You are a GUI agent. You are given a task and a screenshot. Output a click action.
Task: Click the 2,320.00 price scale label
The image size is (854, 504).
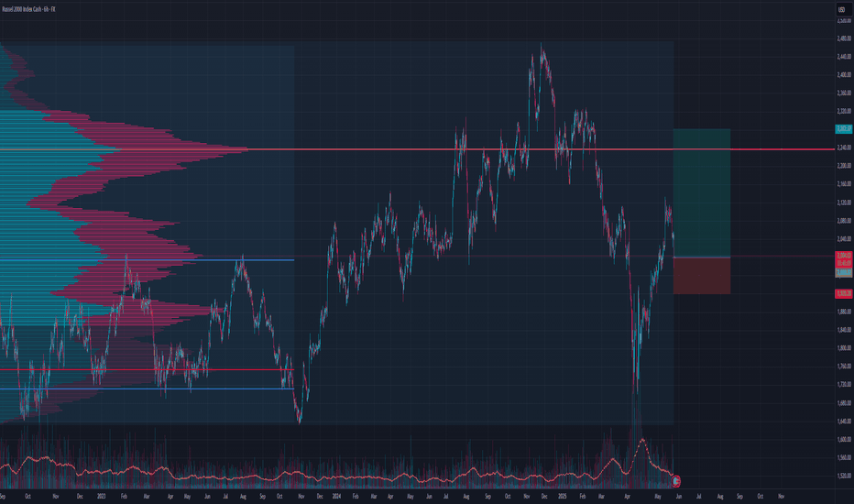[844, 111]
